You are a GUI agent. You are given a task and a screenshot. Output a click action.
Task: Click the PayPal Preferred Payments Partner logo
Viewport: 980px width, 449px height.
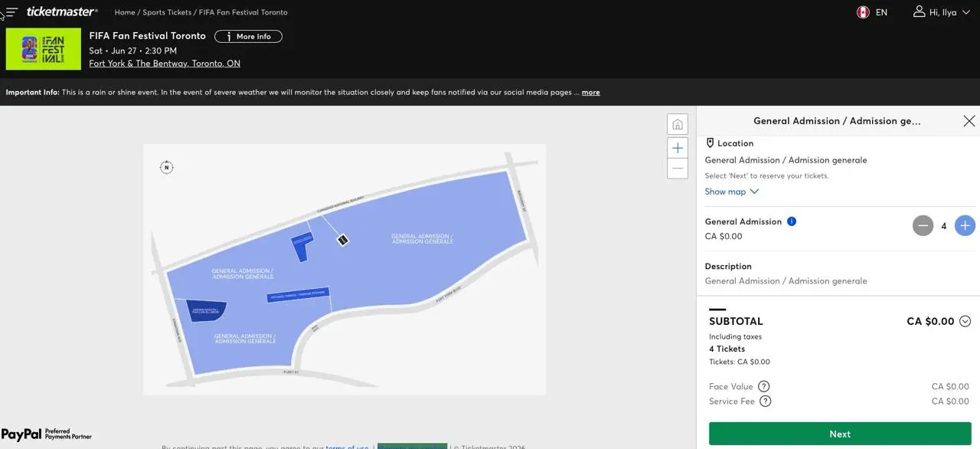pos(46,434)
